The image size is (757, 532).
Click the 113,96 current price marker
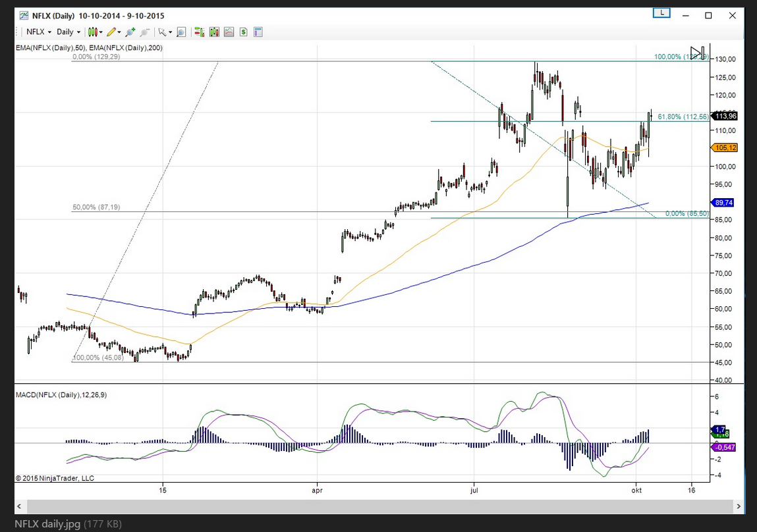click(x=725, y=116)
